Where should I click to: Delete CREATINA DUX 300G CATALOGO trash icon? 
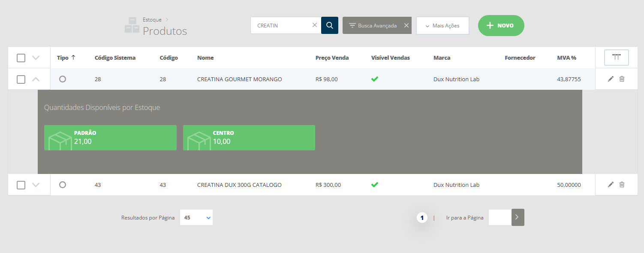(x=622, y=185)
